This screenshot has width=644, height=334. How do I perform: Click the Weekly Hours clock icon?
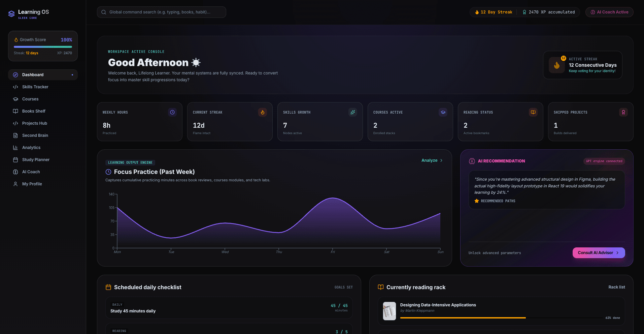tap(172, 112)
